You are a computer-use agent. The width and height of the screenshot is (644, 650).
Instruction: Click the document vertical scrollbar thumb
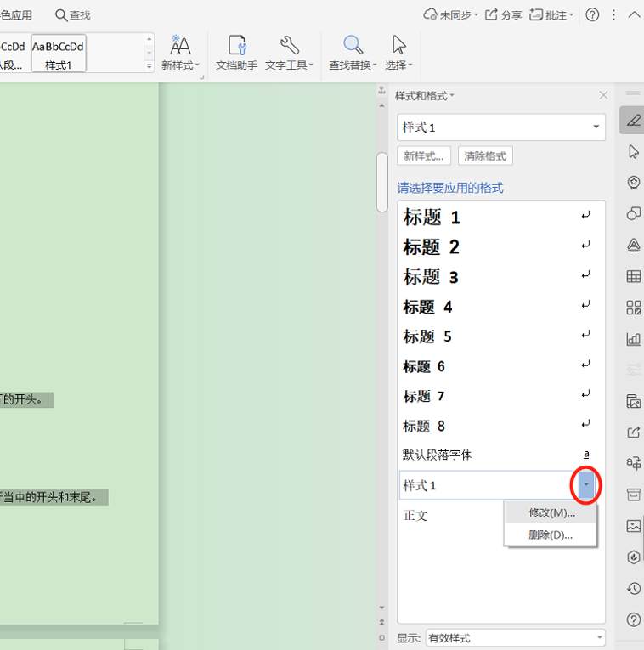(381, 182)
